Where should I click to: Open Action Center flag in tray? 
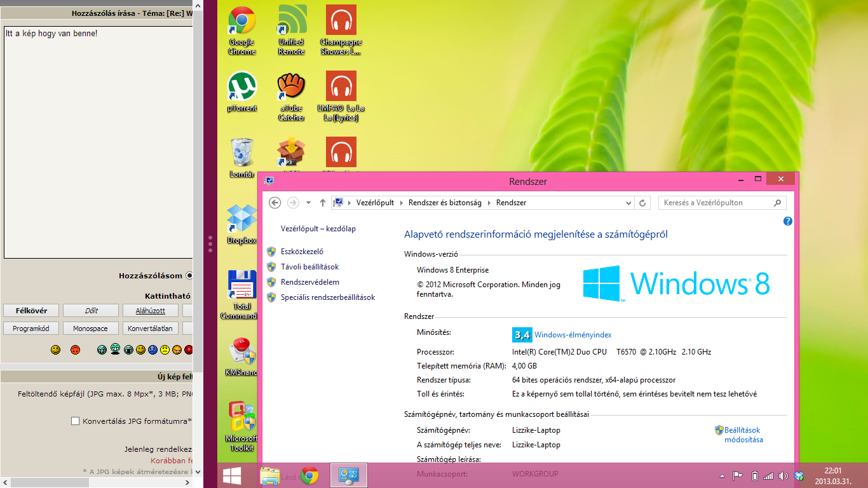[x=738, y=476]
